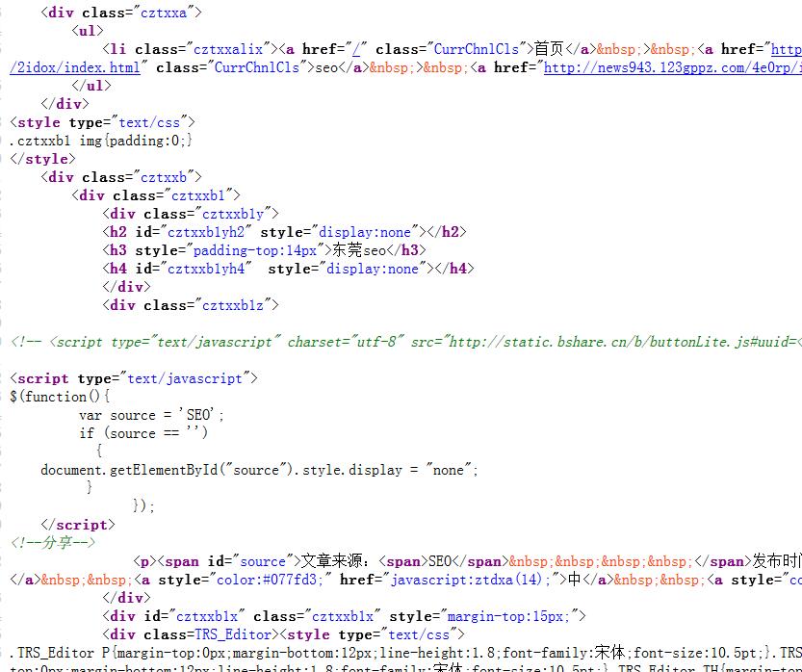Click the <!--分享--> comment
The height and width of the screenshot is (672, 802).
(x=52, y=543)
